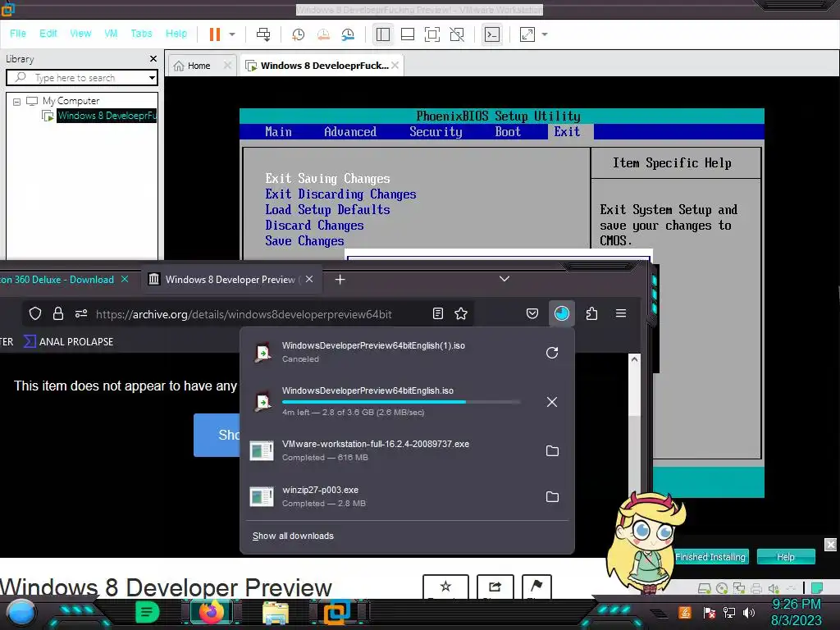Click the volume speaker tray icon

tap(749, 612)
